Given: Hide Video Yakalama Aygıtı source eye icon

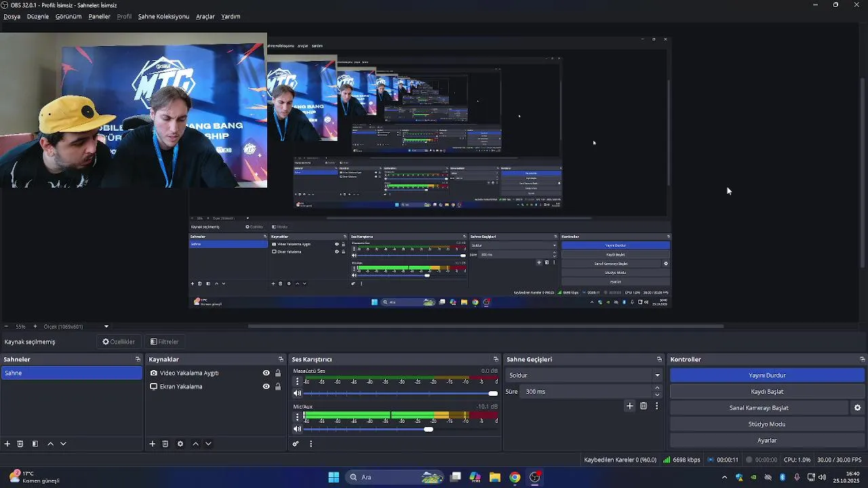Looking at the screenshot, I should (x=267, y=373).
